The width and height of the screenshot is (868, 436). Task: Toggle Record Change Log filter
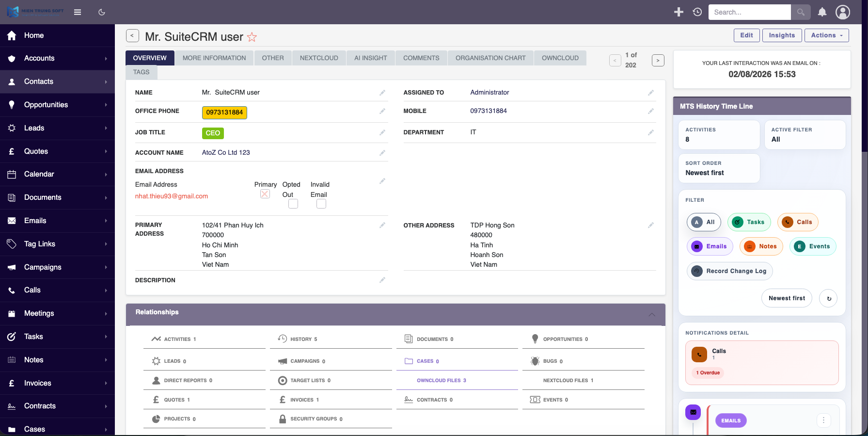730,271
